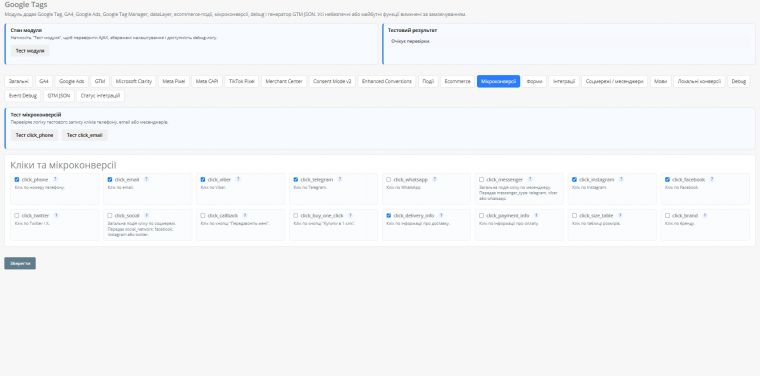Viewport: 760px width, 376px height.
Task: Enable the click_callback checkbox
Action: (x=203, y=216)
